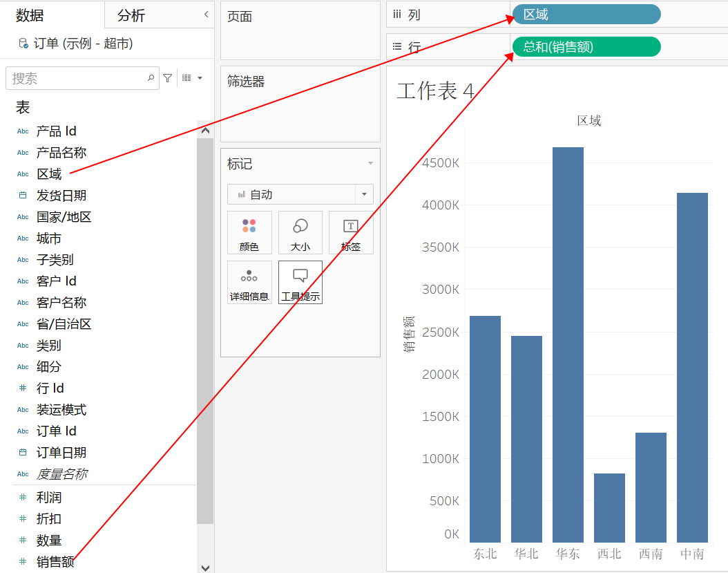Click the filter icon beside the search box
Viewport: 728px width, 573px height.
tap(168, 78)
